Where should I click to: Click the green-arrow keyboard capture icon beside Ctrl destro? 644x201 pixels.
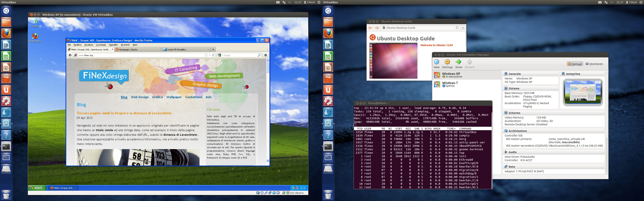287,193
